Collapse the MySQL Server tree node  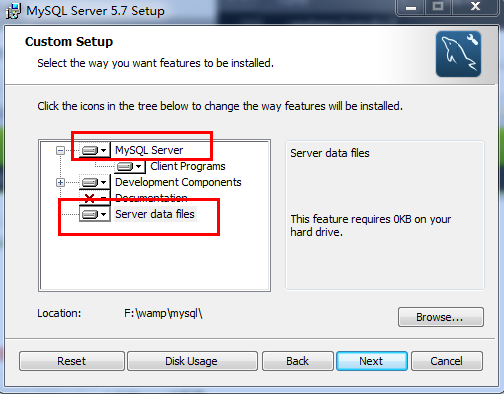pos(60,150)
